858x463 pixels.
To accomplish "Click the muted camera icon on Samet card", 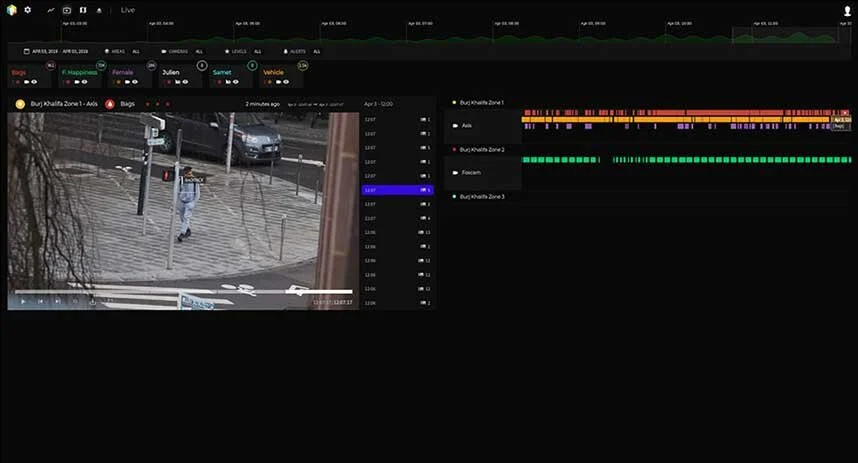I will pos(228,82).
